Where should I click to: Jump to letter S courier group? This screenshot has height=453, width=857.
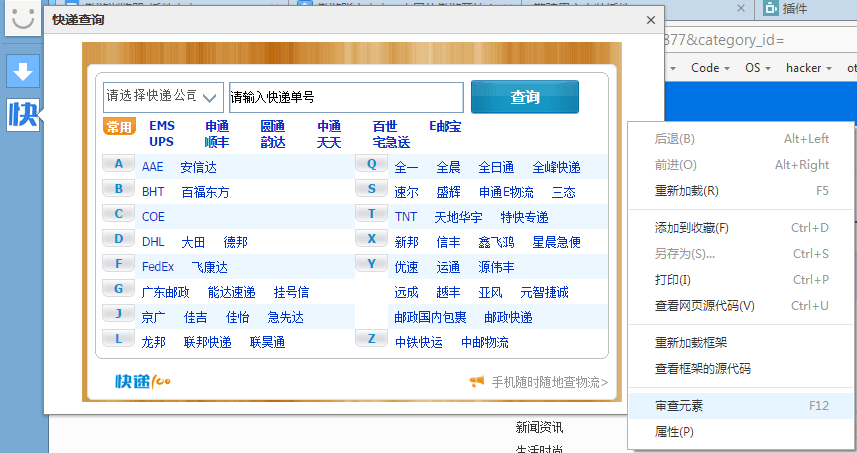coord(372,189)
